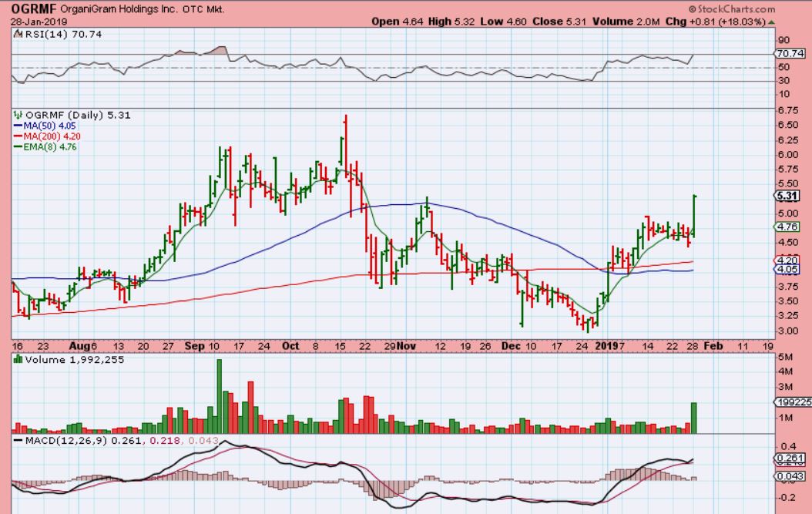Click the OTC Mkt. exchange label
812x514 pixels.
pyautogui.click(x=203, y=9)
